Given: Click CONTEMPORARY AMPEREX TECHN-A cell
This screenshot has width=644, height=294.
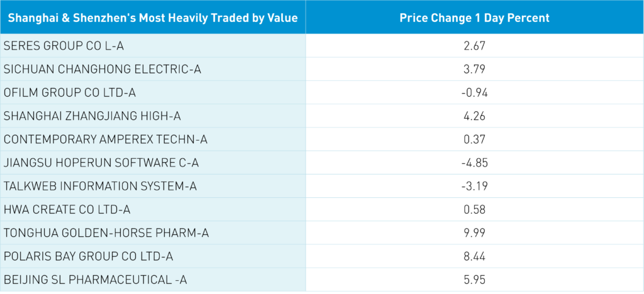Looking at the screenshot, I should click(x=105, y=139).
